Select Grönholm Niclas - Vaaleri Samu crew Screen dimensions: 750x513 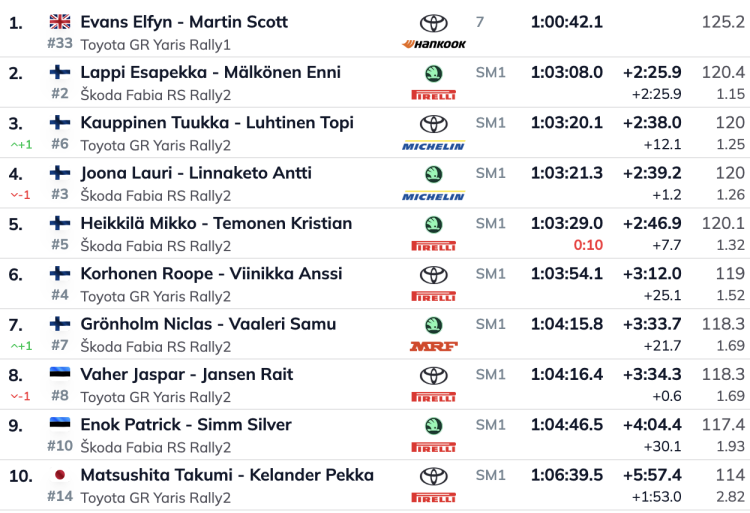[x=207, y=324]
